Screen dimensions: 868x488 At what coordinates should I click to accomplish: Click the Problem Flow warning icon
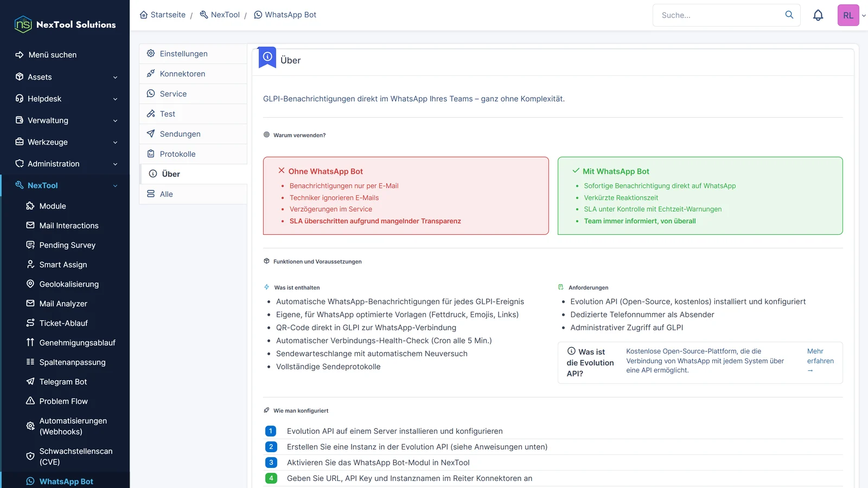tap(30, 401)
